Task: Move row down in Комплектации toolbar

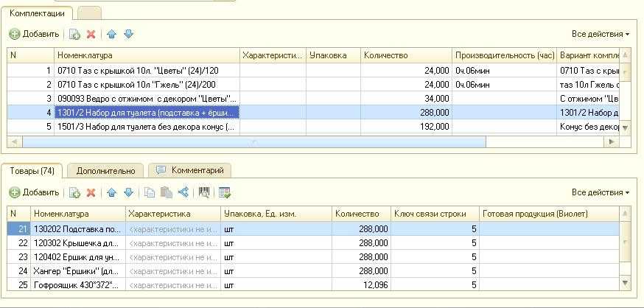Action: click(x=128, y=34)
